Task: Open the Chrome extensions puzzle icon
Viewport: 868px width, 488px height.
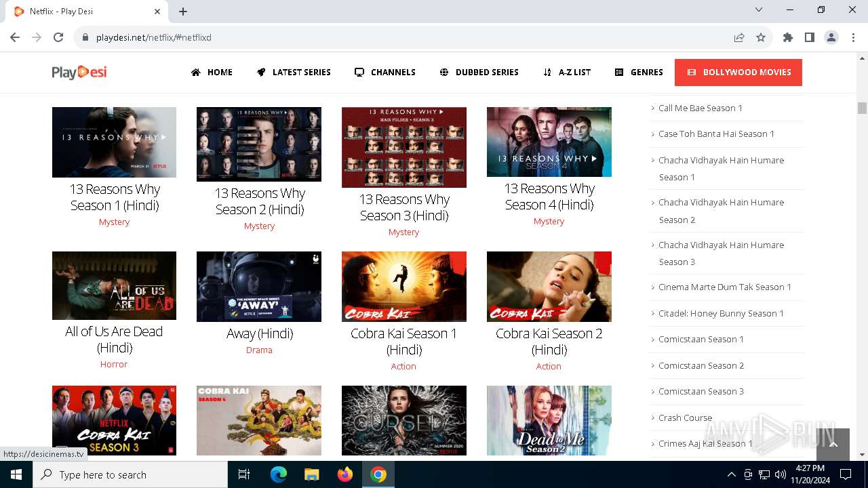Action: pyautogui.click(x=788, y=37)
